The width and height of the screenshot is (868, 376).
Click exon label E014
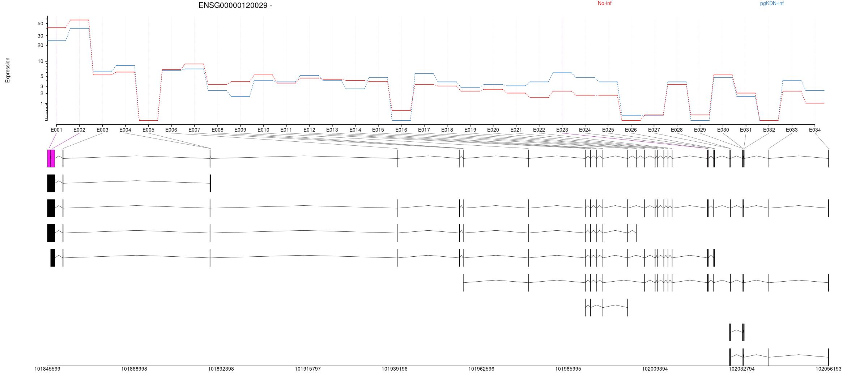pos(355,130)
